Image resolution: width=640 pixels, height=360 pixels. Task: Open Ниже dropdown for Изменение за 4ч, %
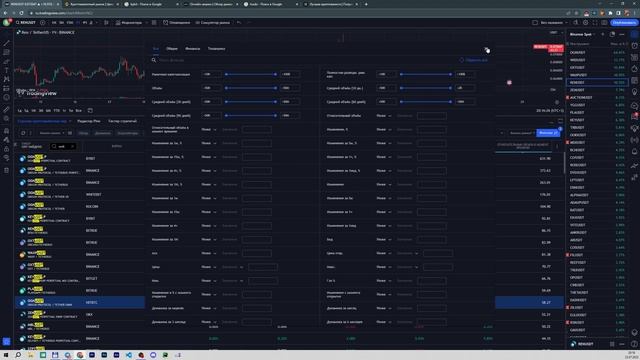coord(209,171)
